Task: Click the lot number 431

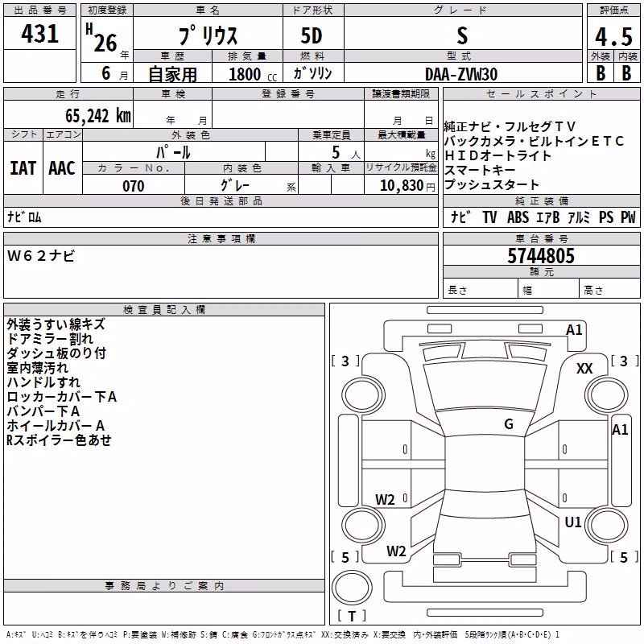Action: click(x=39, y=34)
